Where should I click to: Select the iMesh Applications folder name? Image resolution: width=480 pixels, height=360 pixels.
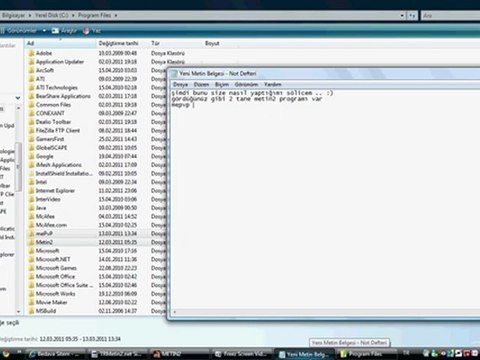(x=59, y=165)
